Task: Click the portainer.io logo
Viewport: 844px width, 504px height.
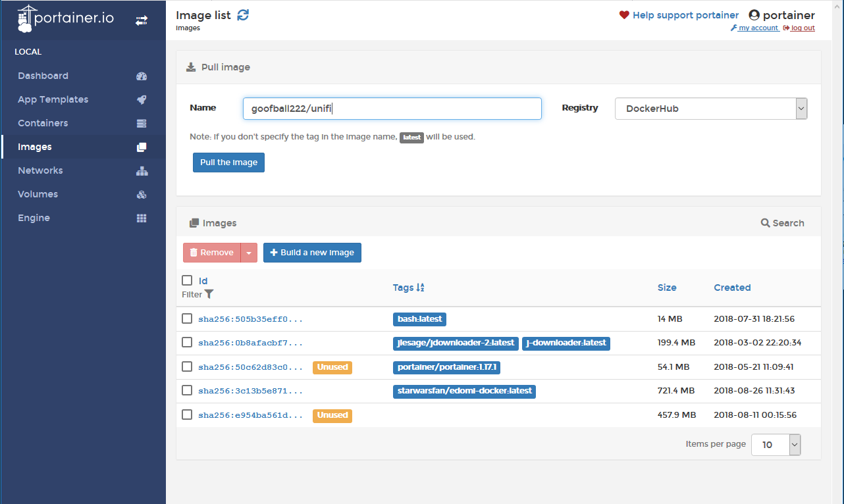Action: click(x=65, y=19)
